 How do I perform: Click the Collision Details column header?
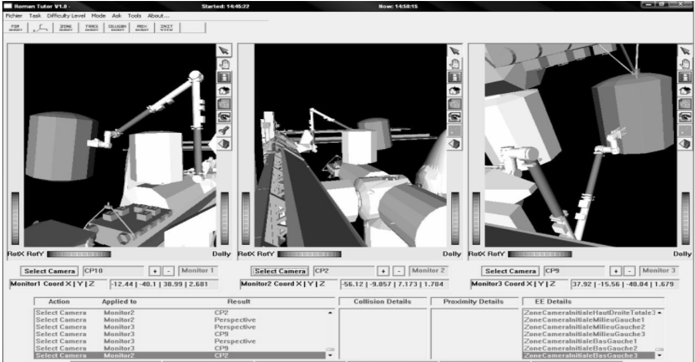click(x=382, y=301)
